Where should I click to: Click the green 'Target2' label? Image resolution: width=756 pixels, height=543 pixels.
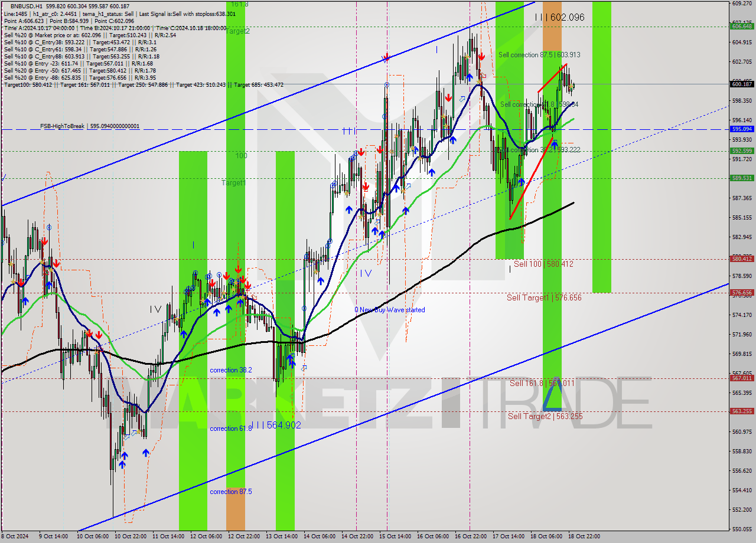(x=237, y=31)
